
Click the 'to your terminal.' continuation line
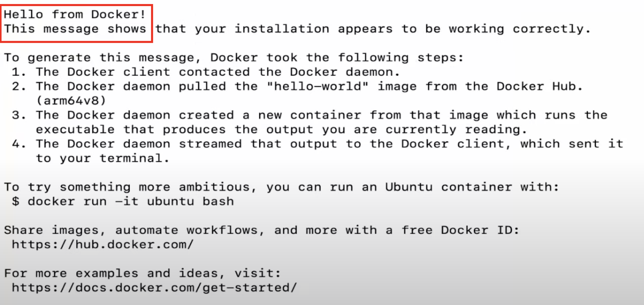pos(102,158)
